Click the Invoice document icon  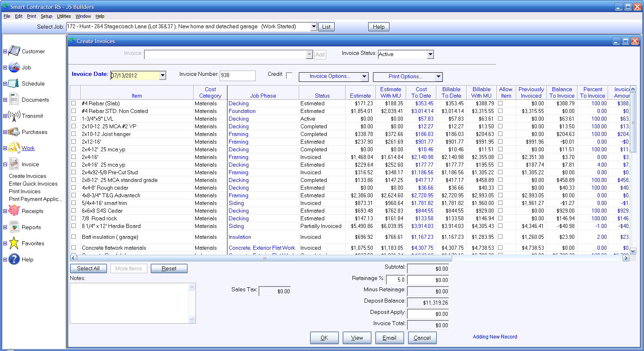[x=14, y=164]
